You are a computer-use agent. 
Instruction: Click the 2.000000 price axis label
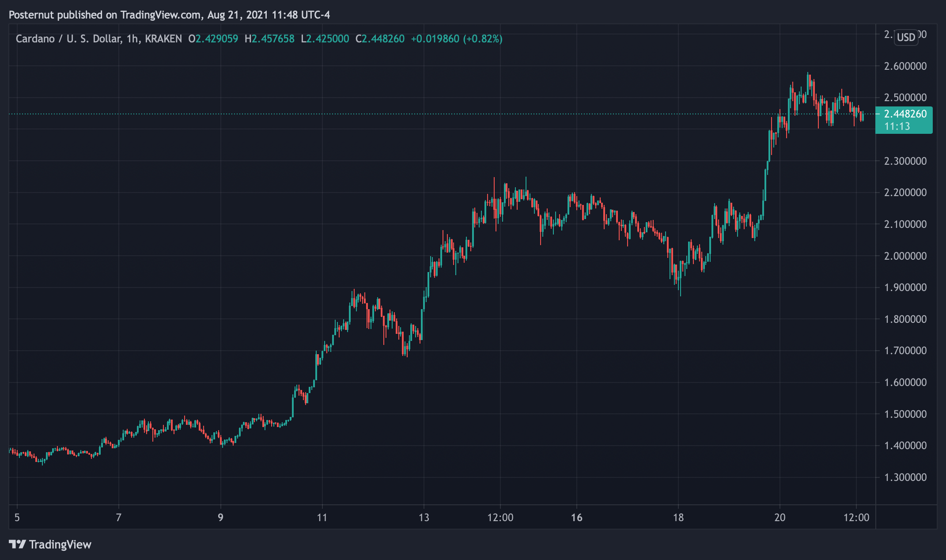(x=905, y=256)
